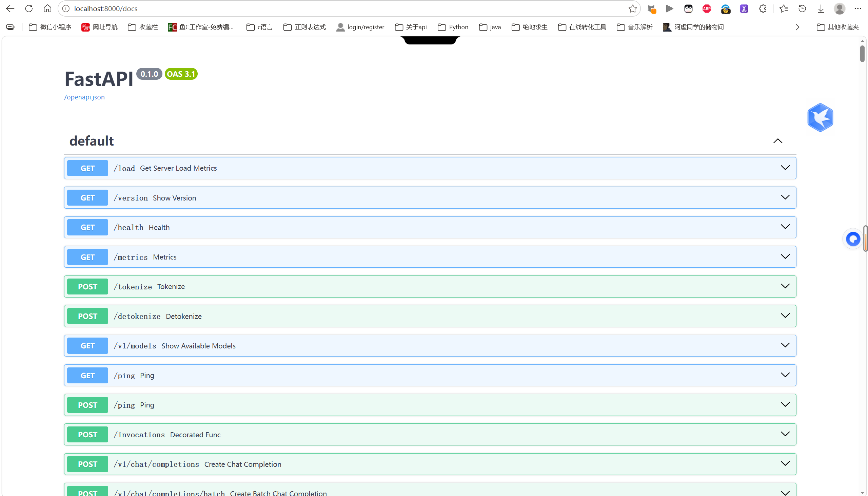The image size is (868, 496).
Task: Open the black-haired face extension icon
Action: point(688,8)
